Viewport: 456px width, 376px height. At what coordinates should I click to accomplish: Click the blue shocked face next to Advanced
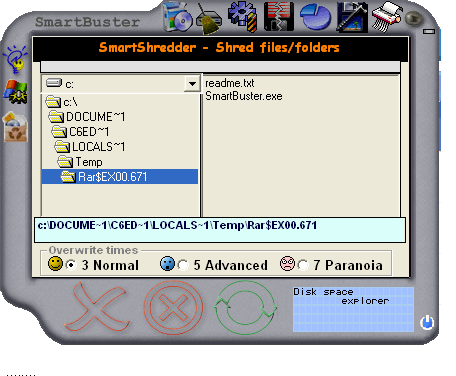click(167, 264)
